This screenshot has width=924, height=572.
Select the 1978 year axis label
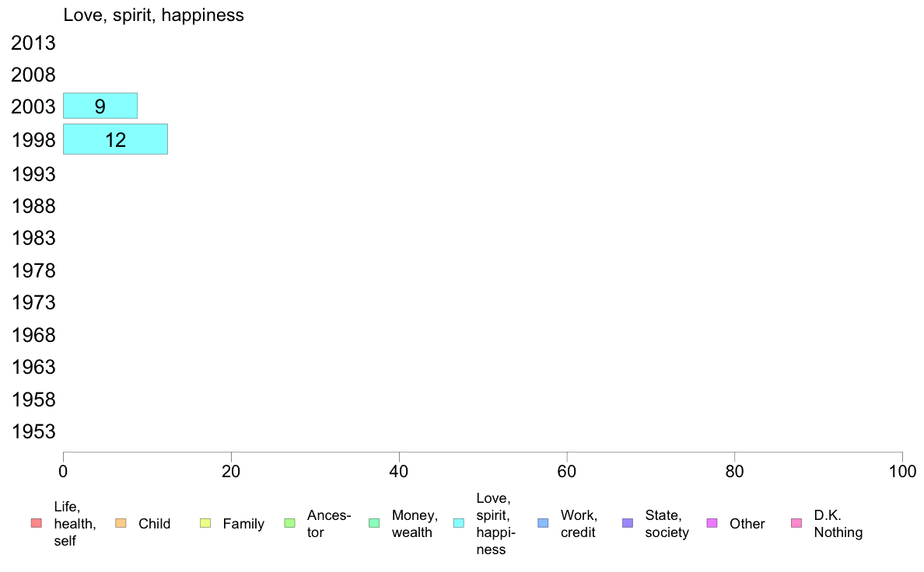coord(33,271)
